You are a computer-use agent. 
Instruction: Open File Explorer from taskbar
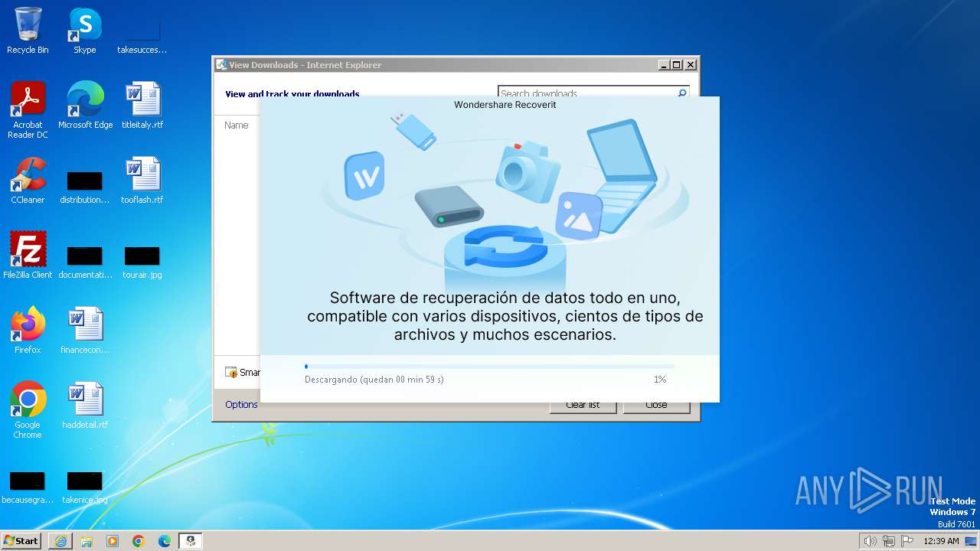pyautogui.click(x=87, y=541)
